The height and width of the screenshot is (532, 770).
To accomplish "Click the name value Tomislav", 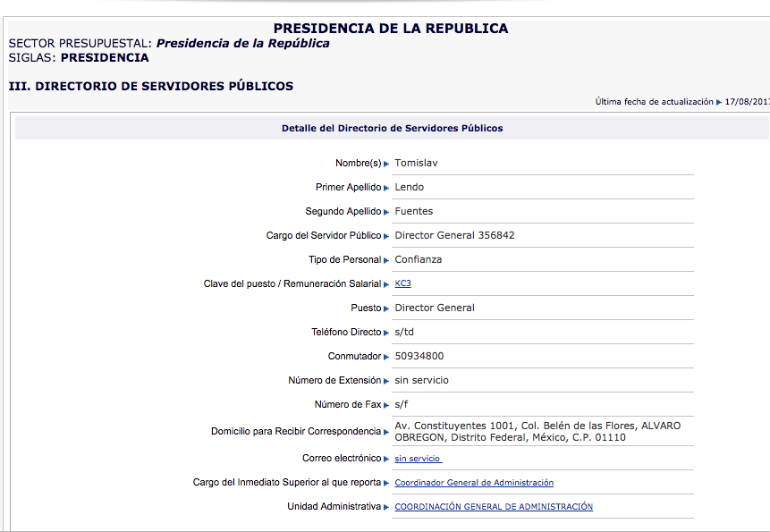I will pos(416,163).
